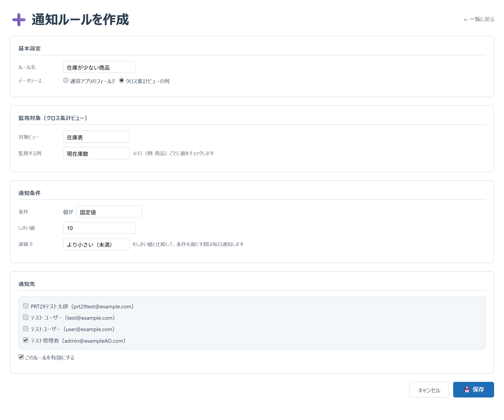Click the 演算子 label
The width and height of the screenshot is (504, 420).
[x=26, y=244]
